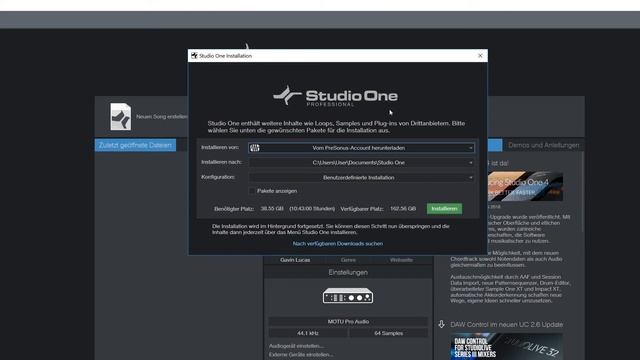Open the DAW Control StudioLive thumbnail
The image size is (640, 360).
tap(507, 346)
